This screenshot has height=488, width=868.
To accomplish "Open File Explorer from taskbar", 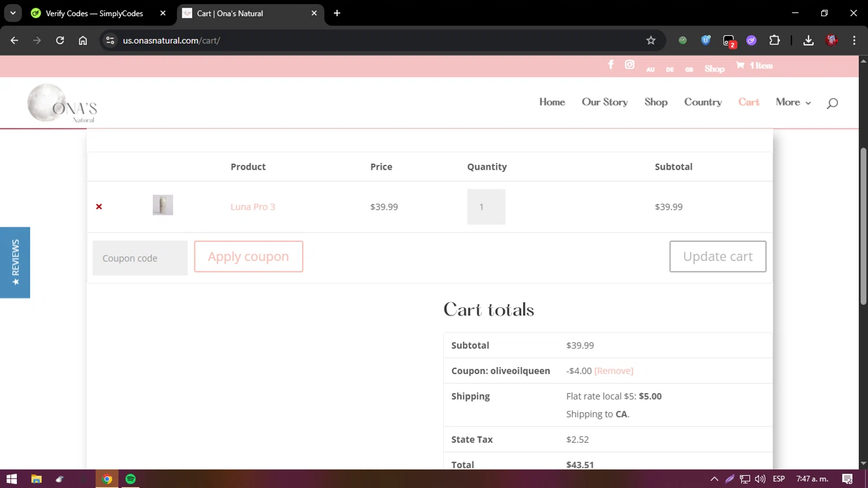I will point(36,479).
